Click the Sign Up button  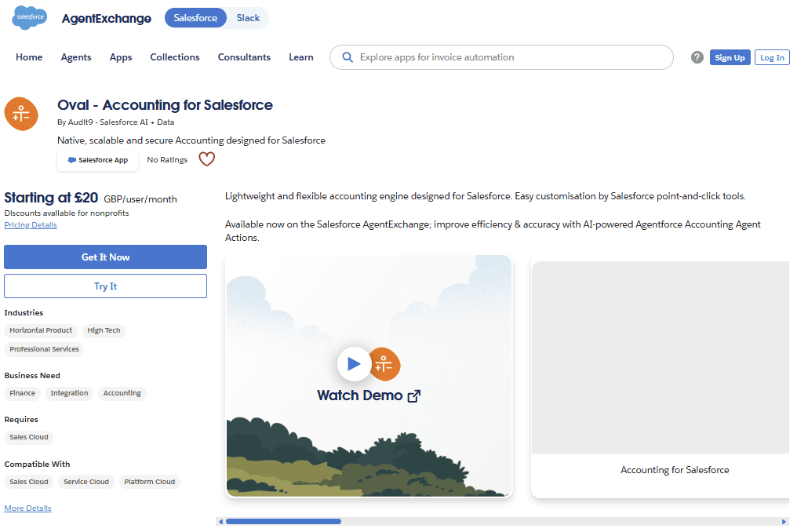[730, 57]
